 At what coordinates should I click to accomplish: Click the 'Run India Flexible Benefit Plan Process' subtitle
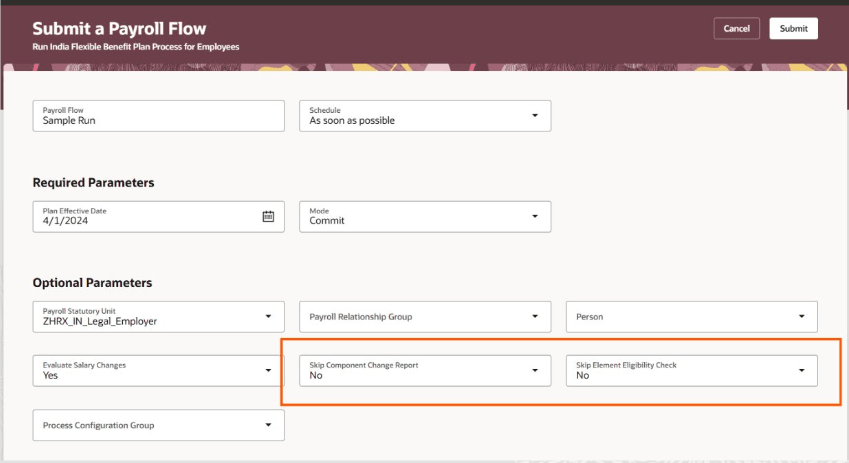coord(135,47)
